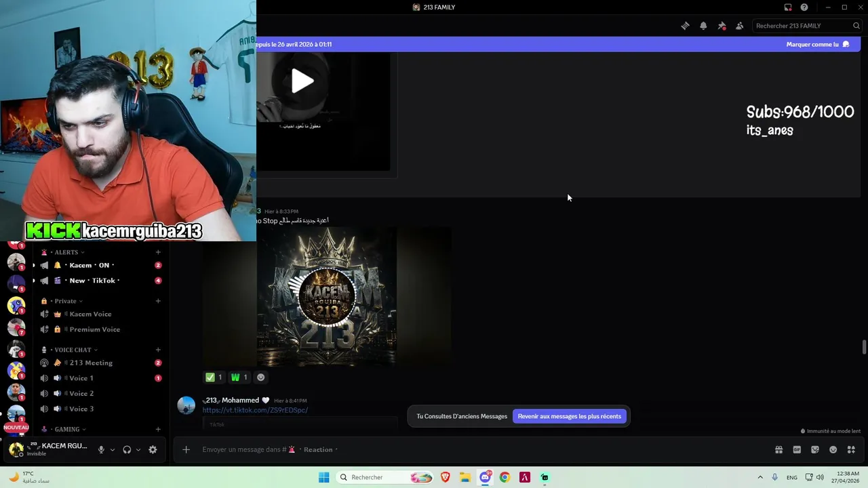
Task: Toggle microphone mute in the user panel
Action: point(101,449)
